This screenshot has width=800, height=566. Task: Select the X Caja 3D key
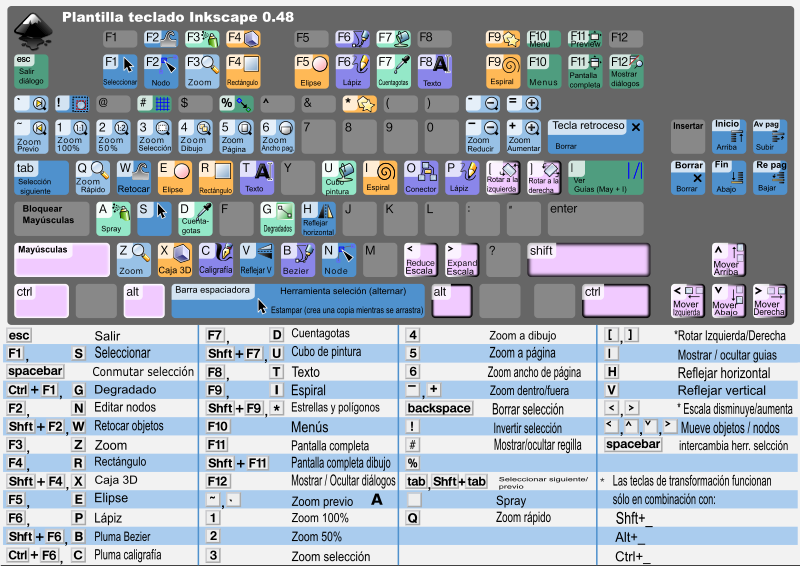[174, 260]
